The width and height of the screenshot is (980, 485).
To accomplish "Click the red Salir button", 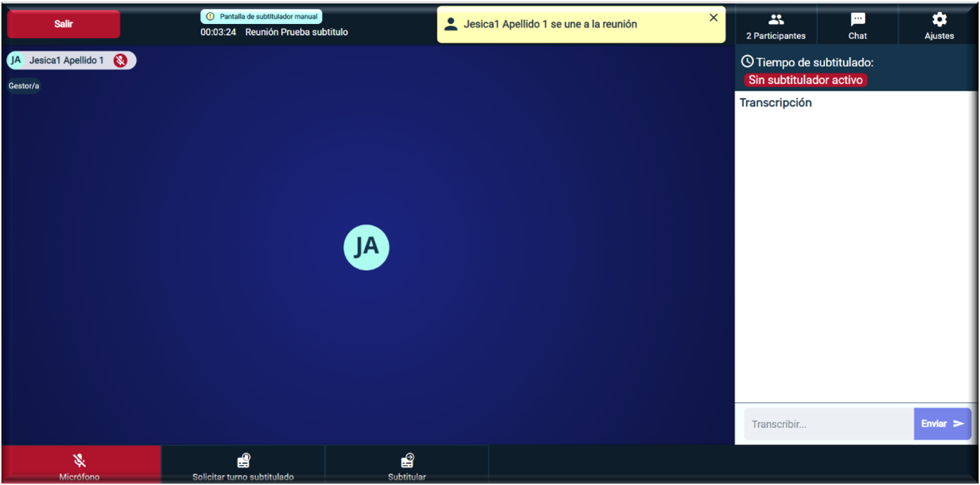I will (63, 24).
